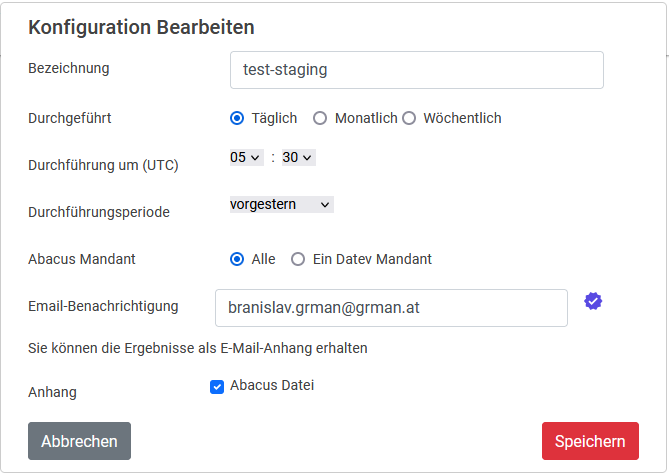The height and width of the screenshot is (474, 669).
Task: Select the Monatlich radio option
Action: [x=320, y=118]
